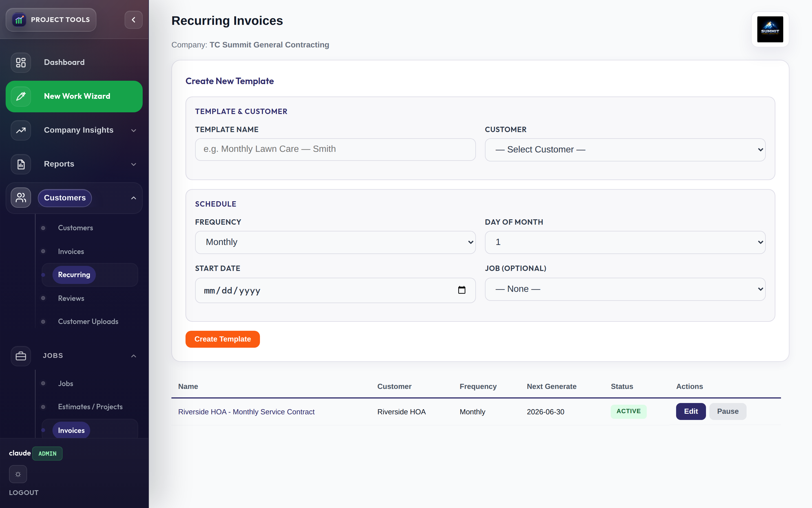The width and height of the screenshot is (812, 508).
Task: Click the claude username label
Action: (20, 453)
